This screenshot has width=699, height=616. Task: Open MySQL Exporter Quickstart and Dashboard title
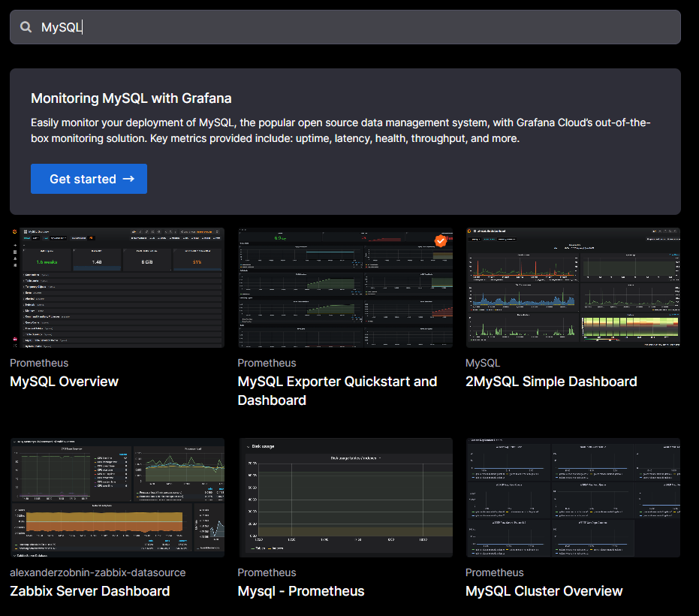point(337,391)
